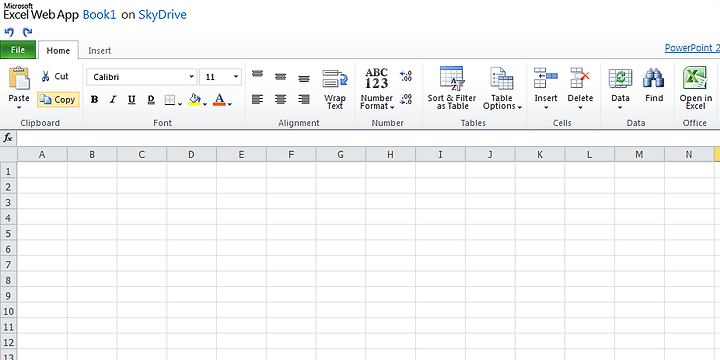Switch to the Insert ribbon tab
The width and height of the screenshot is (720, 360).
(100, 51)
